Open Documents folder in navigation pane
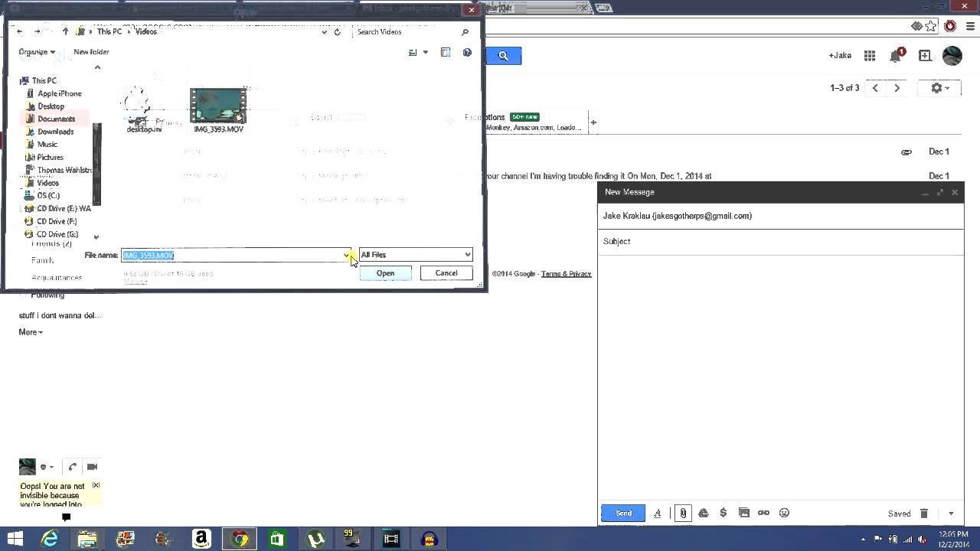This screenshot has width=980, height=551. (56, 119)
